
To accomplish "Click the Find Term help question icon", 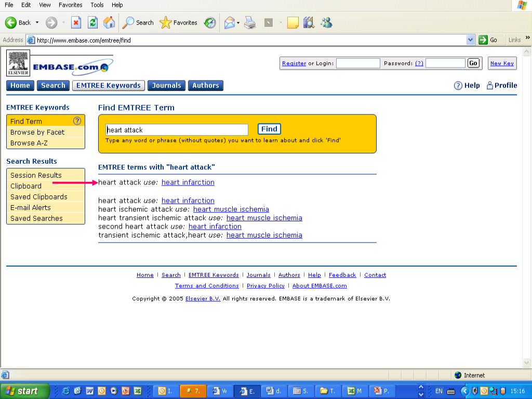I will coord(77,121).
